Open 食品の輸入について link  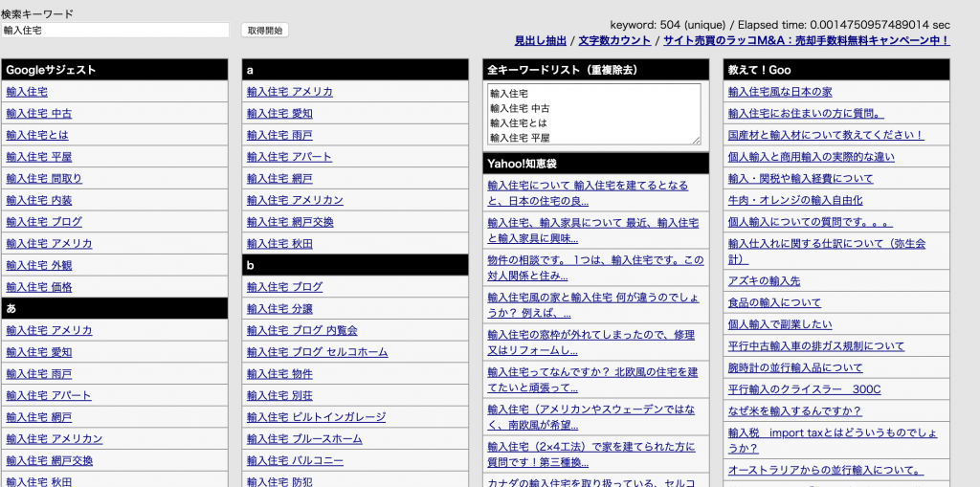click(x=774, y=302)
